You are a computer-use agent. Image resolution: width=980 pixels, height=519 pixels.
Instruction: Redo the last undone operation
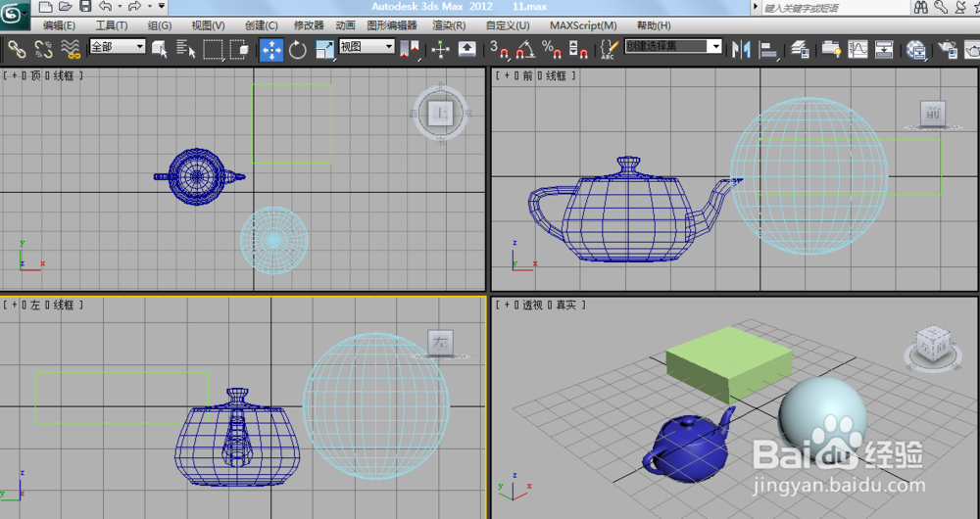coord(133,7)
